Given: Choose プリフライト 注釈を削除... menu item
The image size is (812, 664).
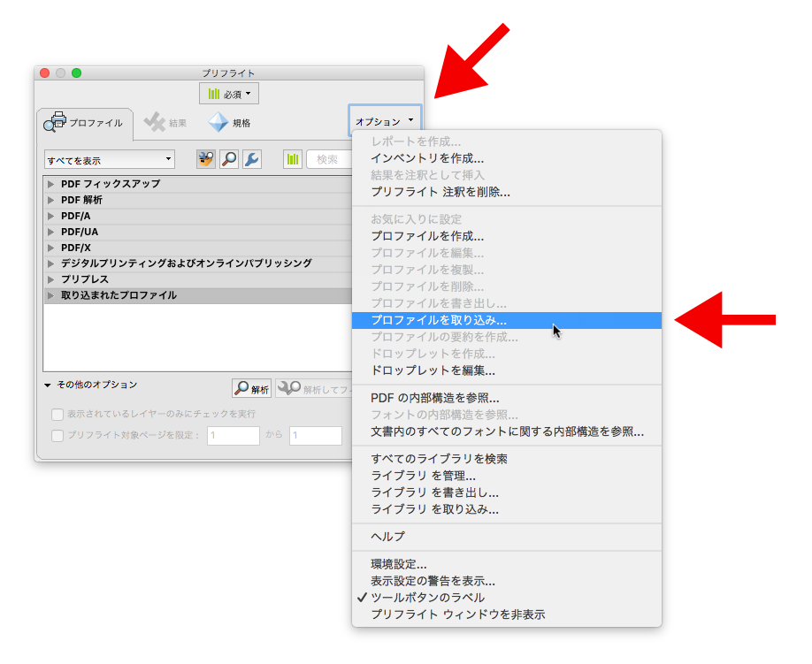Looking at the screenshot, I should (507, 192).
